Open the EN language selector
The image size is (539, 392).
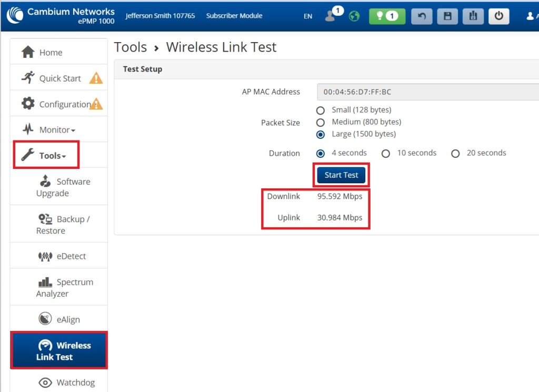tap(308, 16)
